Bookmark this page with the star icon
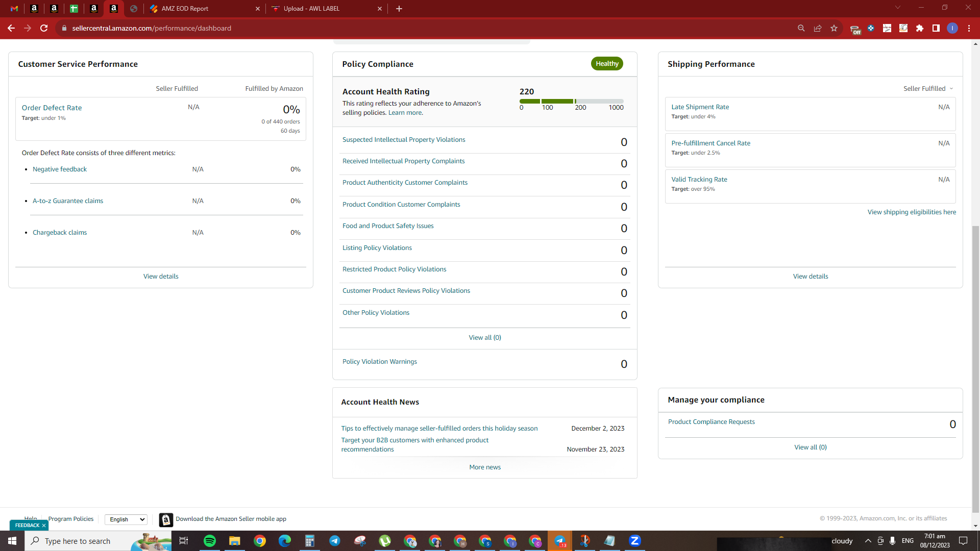This screenshot has width=980, height=551. pyautogui.click(x=834, y=29)
